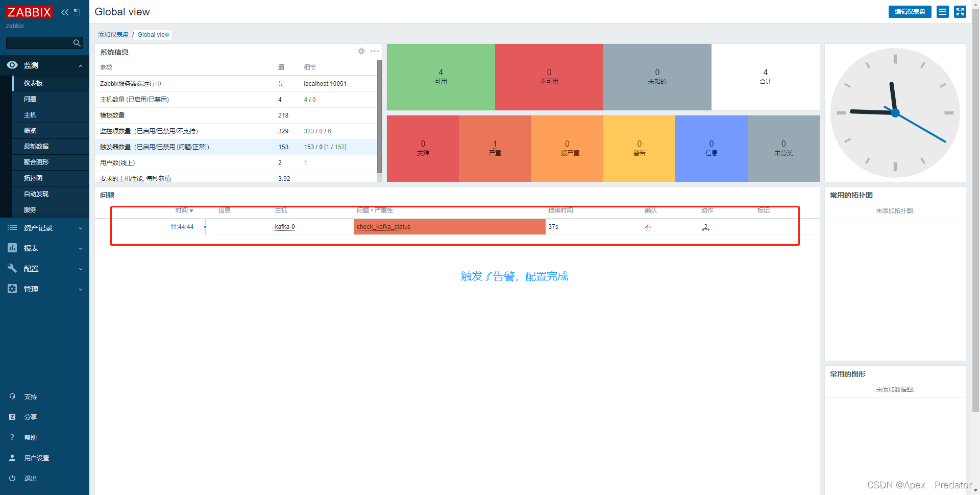Hide the sidebar using the window icon
980x495 pixels.
[77, 12]
